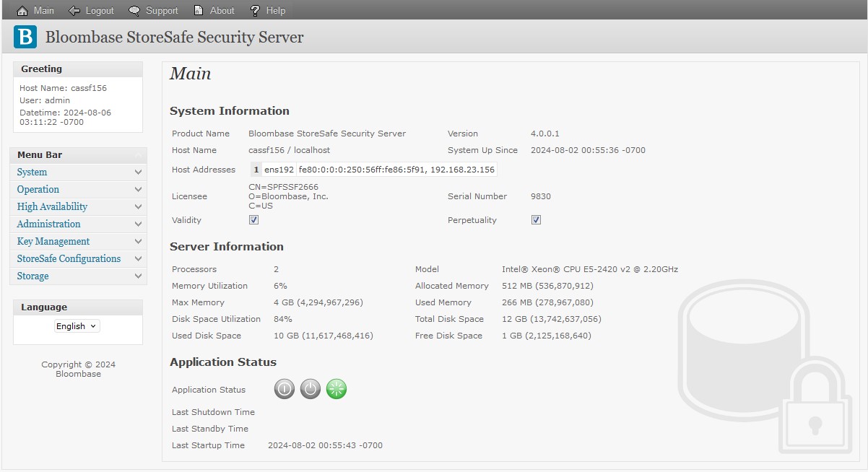Image resolution: width=868 pixels, height=472 pixels.
Task: Click the Copyright 2024 Bloombase text
Action: (78, 369)
